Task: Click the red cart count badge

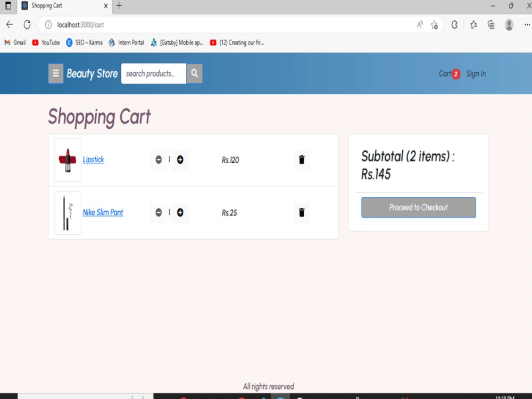Action: (x=456, y=74)
